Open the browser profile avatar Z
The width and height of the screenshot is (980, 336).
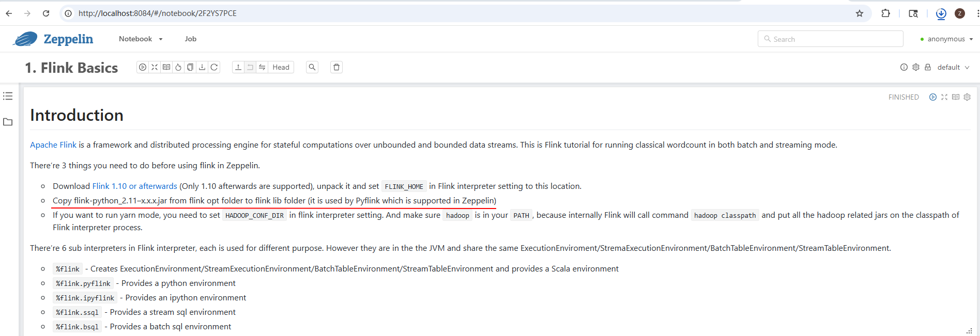[x=960, y=13]
